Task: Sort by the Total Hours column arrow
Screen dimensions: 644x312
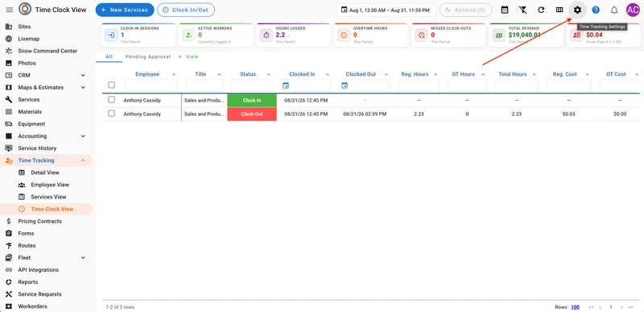Action: pos(535,74)
